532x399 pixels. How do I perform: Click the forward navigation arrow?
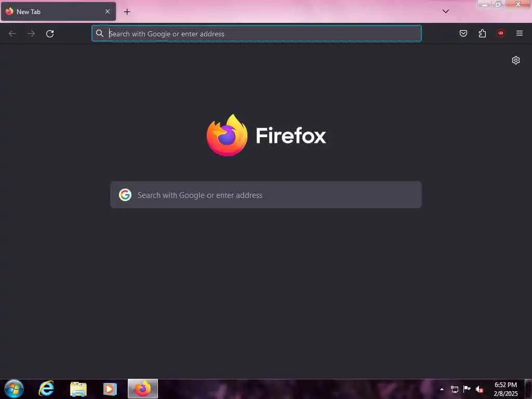[31, 34]
